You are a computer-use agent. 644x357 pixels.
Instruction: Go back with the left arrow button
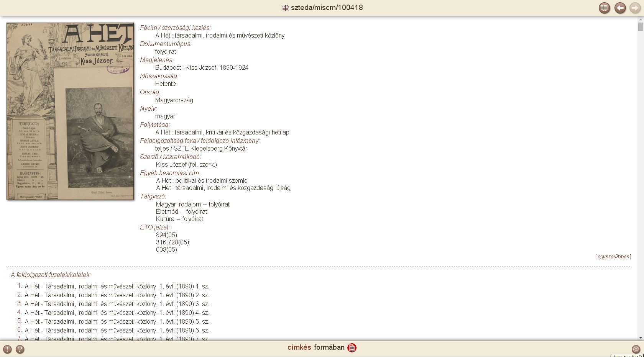pos(620,8)
